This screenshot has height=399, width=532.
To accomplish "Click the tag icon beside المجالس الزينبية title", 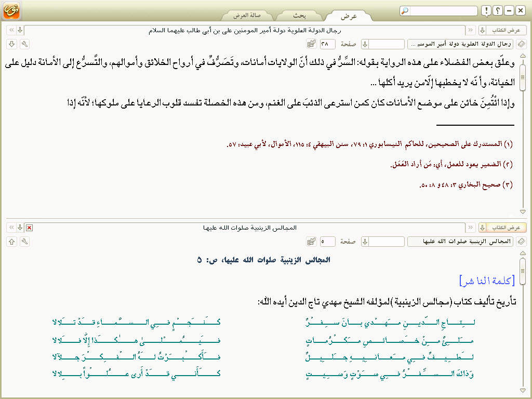I will pos(522,242).
